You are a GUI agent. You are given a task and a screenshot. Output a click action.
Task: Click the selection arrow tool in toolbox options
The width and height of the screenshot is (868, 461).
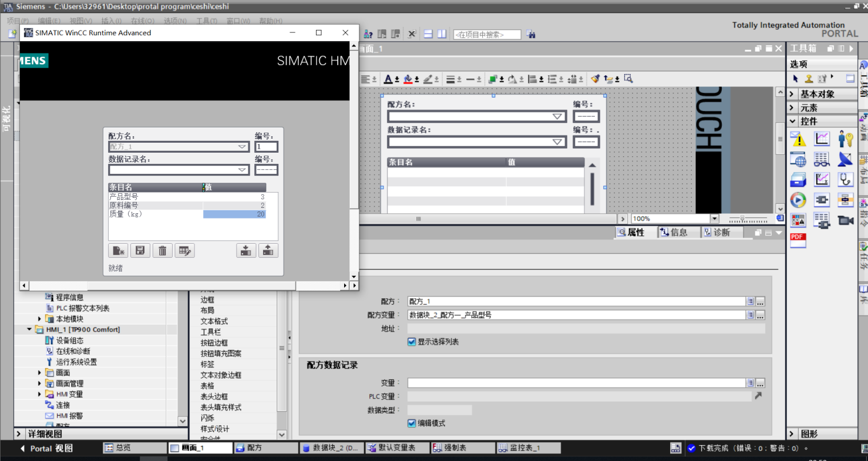(x=796, y=78)
